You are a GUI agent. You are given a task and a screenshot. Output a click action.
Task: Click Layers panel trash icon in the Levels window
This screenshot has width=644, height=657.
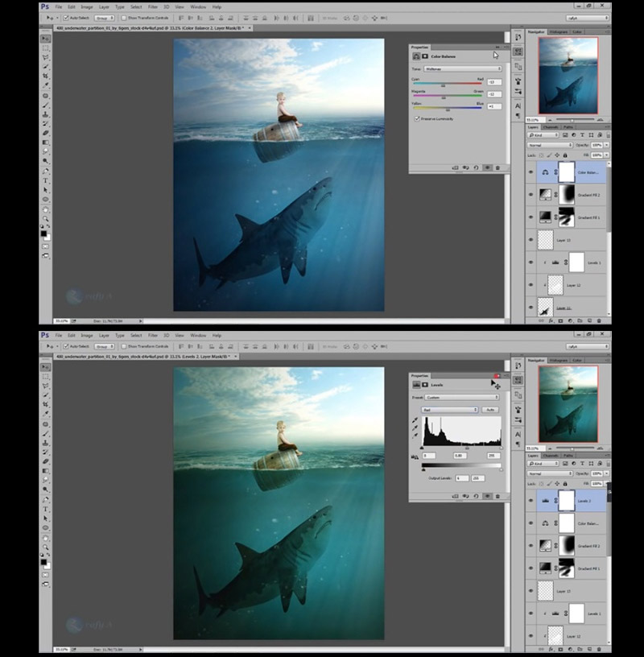[599, 649]
